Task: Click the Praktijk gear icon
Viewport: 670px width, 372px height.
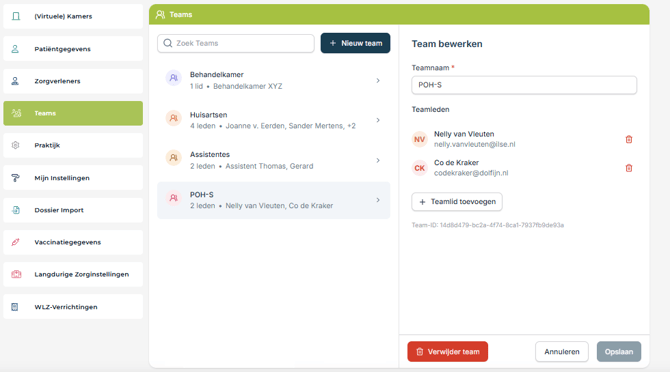Action: point(15,145)
